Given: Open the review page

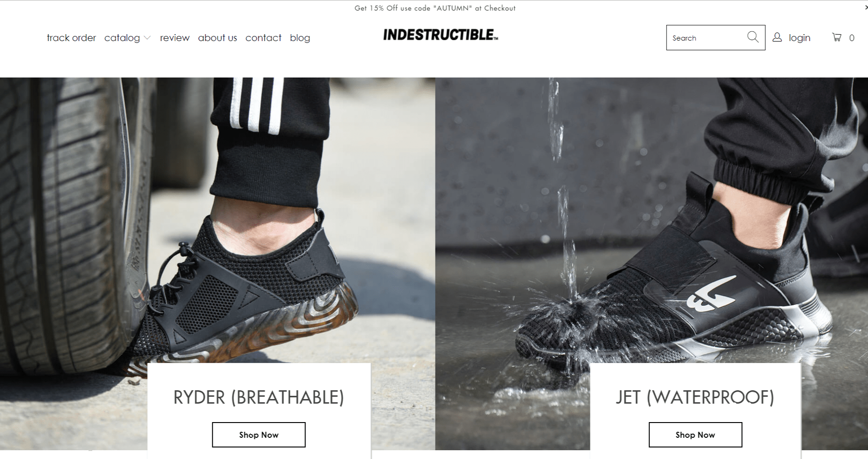Looking at the screenshot, I should 175,38.
